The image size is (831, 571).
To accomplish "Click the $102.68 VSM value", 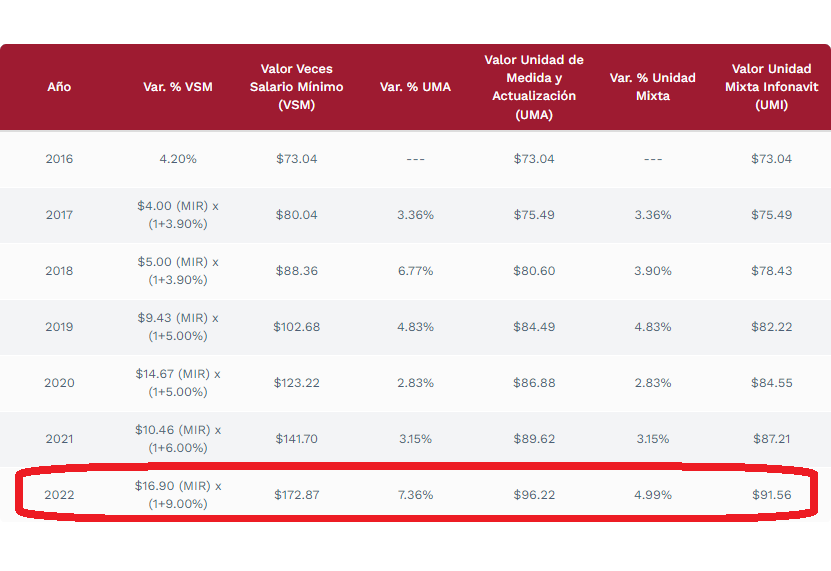I will pyautogui.click(x=296, y=327).
